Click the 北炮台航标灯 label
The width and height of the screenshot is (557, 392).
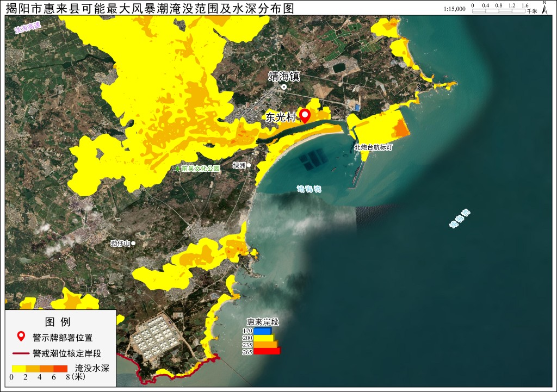[x=373, y=147]
